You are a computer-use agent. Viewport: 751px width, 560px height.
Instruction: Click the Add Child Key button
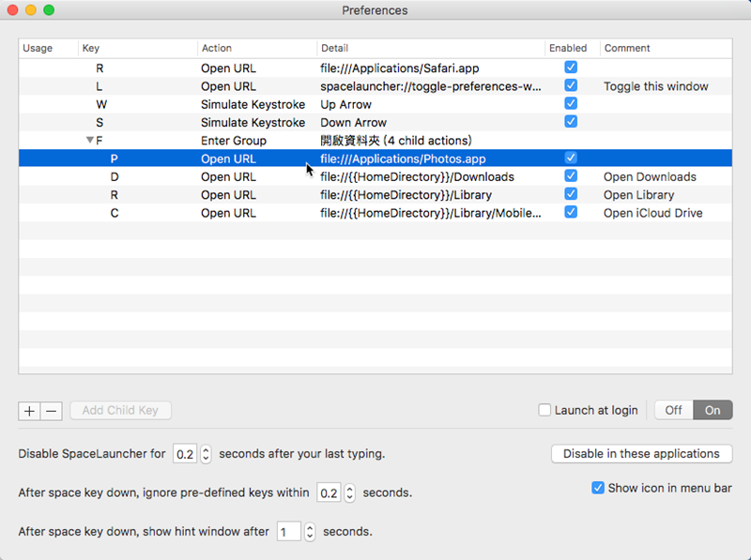coord(120,410)
